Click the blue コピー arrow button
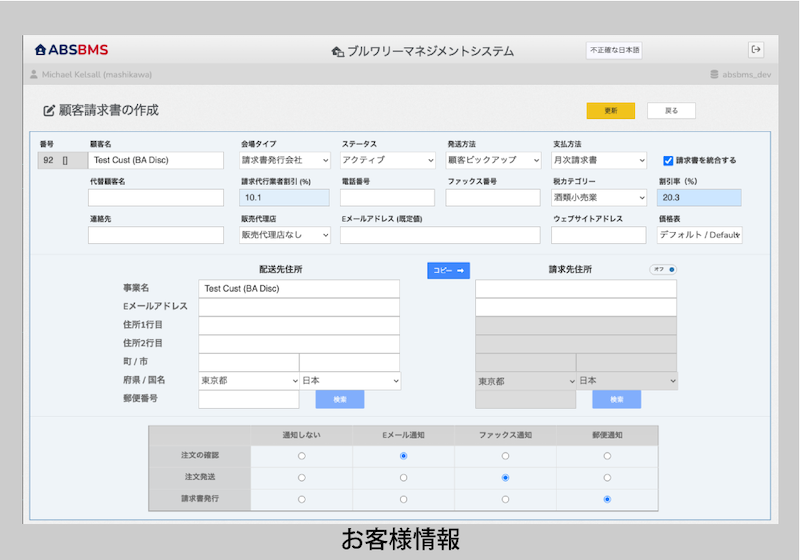The image size is (800, 560). coord(448,270)
